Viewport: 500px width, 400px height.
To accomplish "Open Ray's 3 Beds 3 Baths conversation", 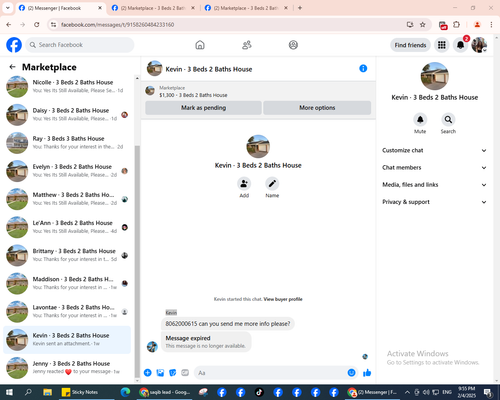I will pos(67,143).
